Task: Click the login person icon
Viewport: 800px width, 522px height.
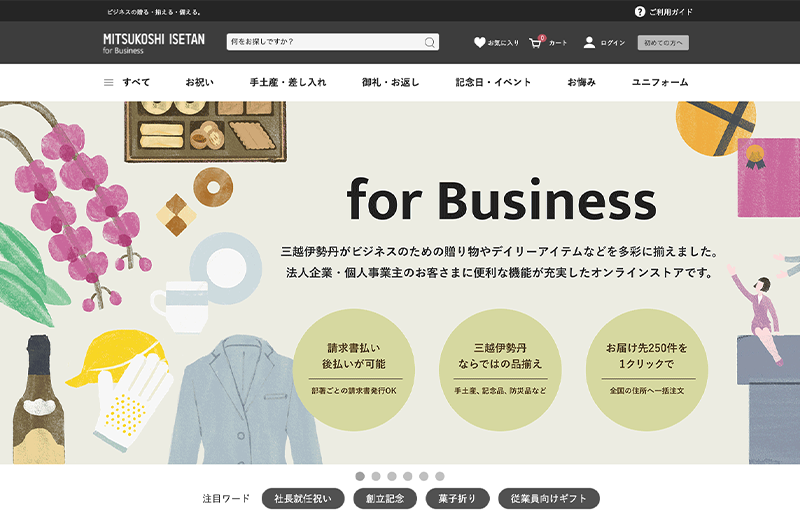Action: tap(589, 43)
